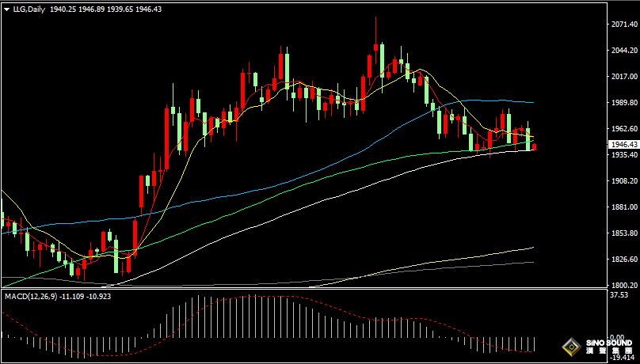Click the MACD value -11.109
The height and width of the screenshot is (364, 640).
[x=71, y=296]
